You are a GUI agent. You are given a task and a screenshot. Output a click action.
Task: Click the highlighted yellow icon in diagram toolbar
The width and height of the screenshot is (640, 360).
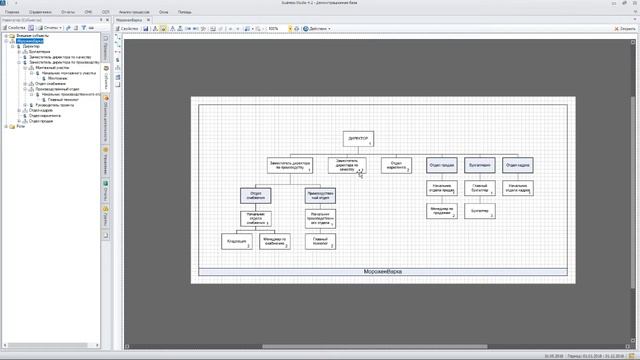163,29
